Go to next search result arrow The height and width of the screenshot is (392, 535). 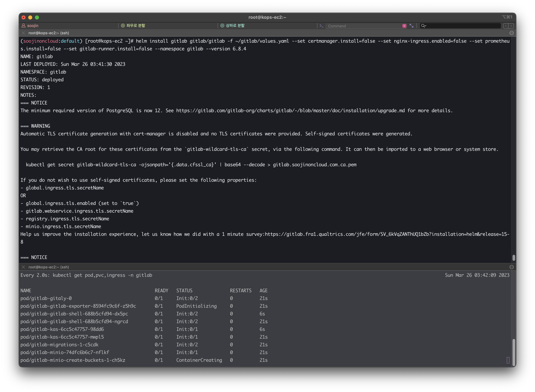pos(511,26)
